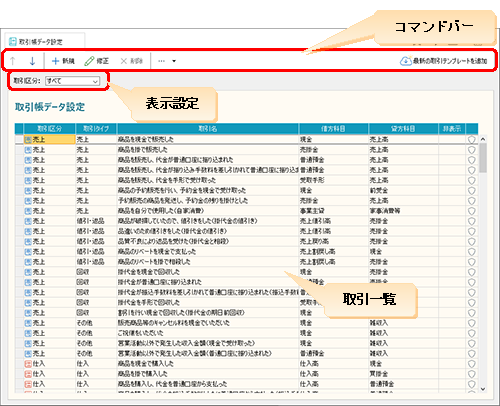Toggle 非表示 marker on first 売上 row
The width and height of the screenshot is (500, 406).
click(x=471, y=140)
